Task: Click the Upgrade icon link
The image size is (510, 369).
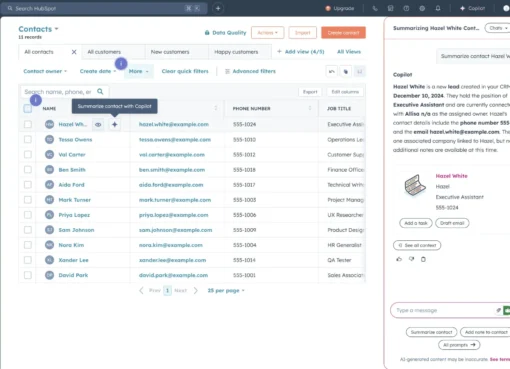Action: pyautogui.click(x=340, y=8)
